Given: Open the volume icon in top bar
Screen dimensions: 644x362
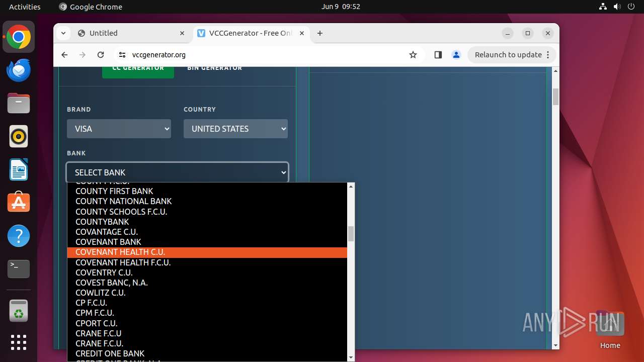Looking at the screenshot, I should click(x=617, y=7).
